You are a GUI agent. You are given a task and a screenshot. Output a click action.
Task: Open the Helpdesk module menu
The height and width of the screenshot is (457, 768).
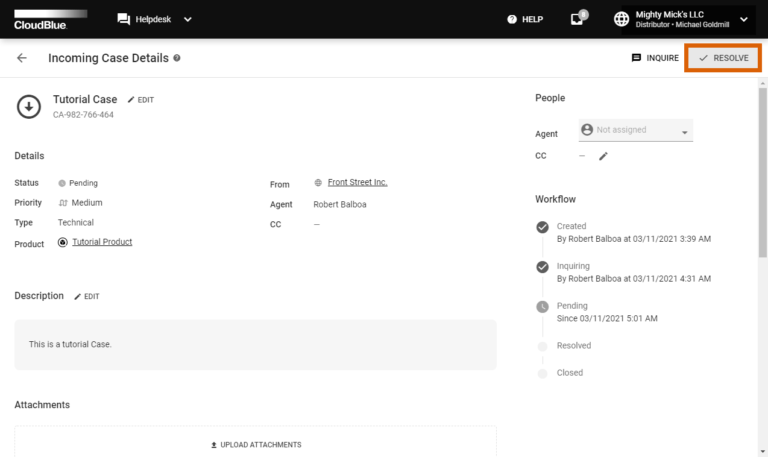(154, 19)
